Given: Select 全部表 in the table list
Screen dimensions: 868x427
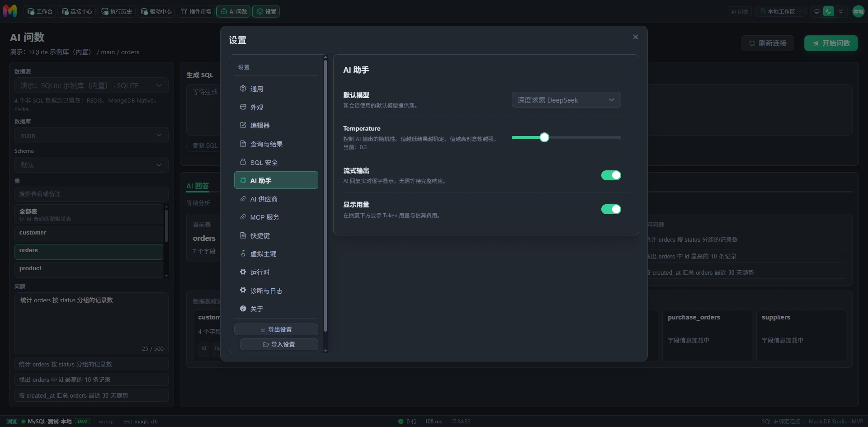Looking at the screenshot, I should click(89, 215).
